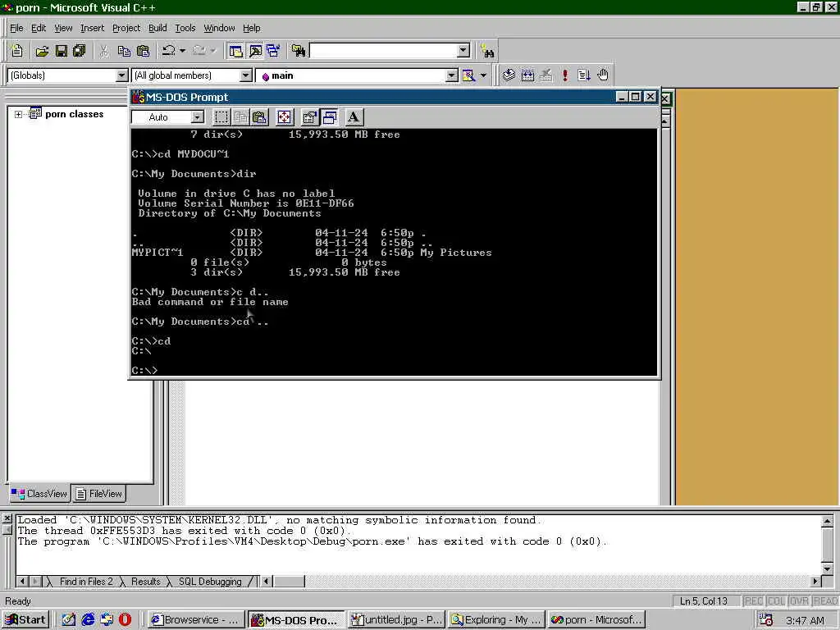
Task: Click the Execute Program exclamation icon
Action: (x=565, y=75)
